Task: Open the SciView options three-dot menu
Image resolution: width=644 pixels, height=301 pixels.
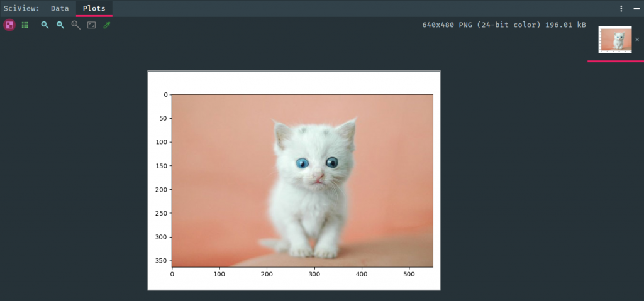Action: (621, 8)
